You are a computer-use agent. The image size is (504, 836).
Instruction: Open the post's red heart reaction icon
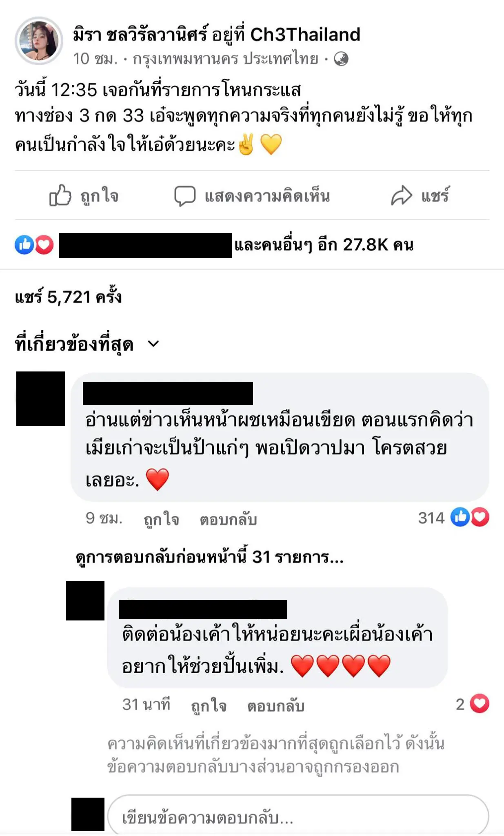coord(44,245)
